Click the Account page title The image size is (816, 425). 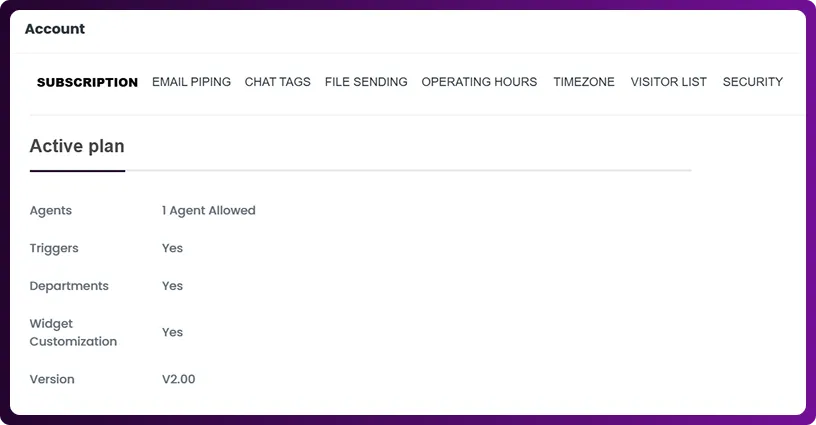55,29
